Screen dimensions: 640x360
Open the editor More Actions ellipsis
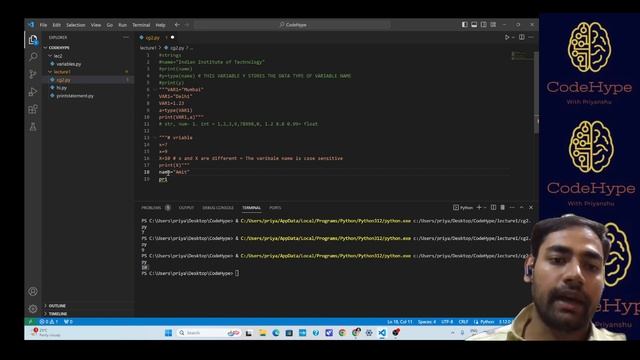tap(531, 37)
